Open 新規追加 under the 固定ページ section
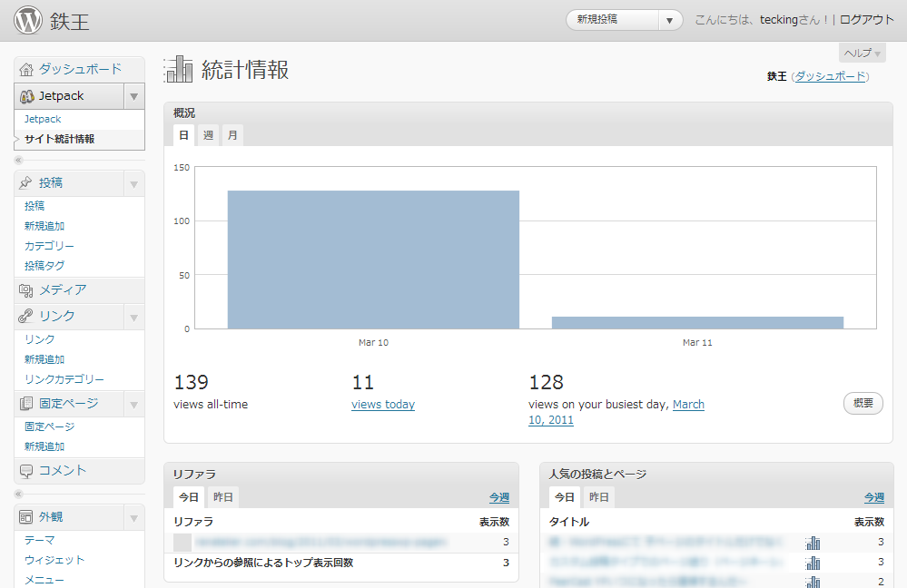907x588 pixels. point(44,446)
